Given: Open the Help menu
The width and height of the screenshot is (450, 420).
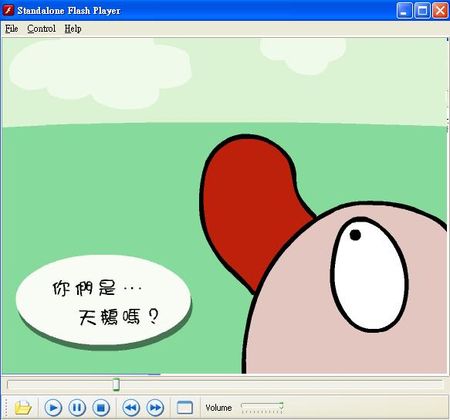Looking at the screenshot, I should click(73, 29).
